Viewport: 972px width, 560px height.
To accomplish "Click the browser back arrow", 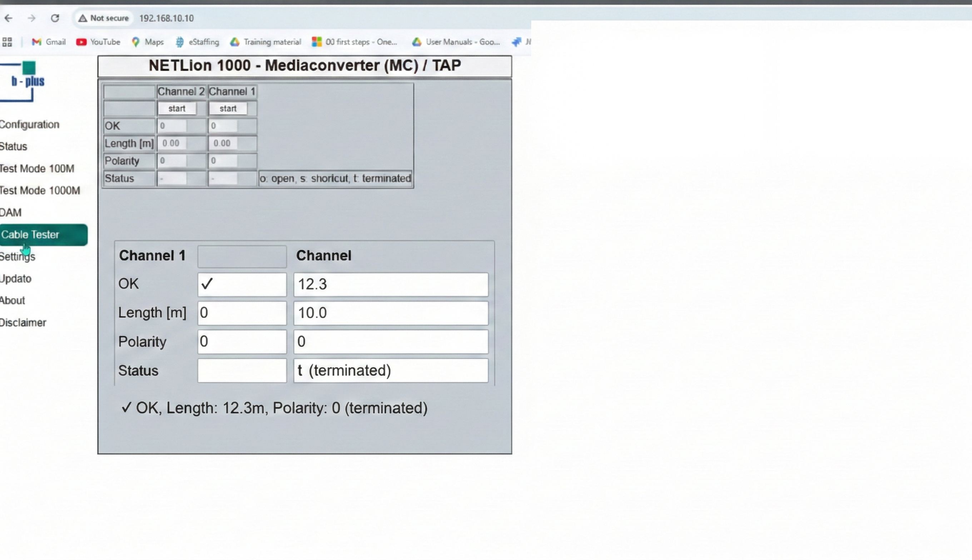I will tap(9, 18).
